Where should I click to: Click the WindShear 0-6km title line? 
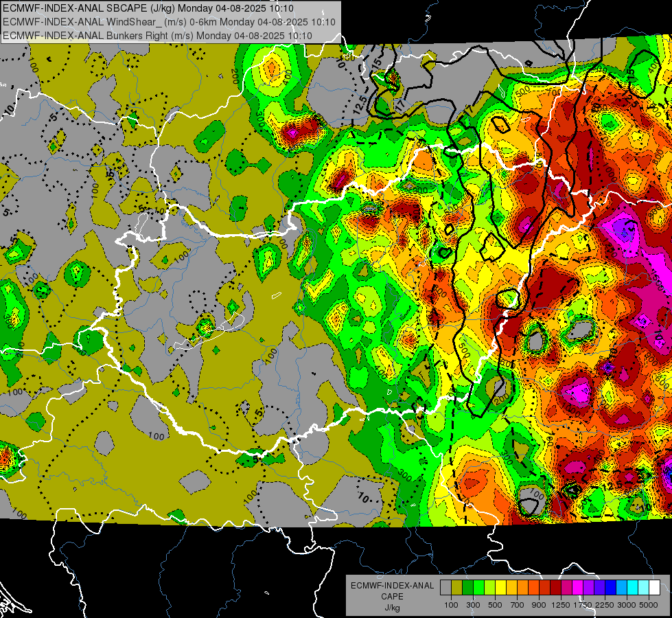(x=169, y=22)
